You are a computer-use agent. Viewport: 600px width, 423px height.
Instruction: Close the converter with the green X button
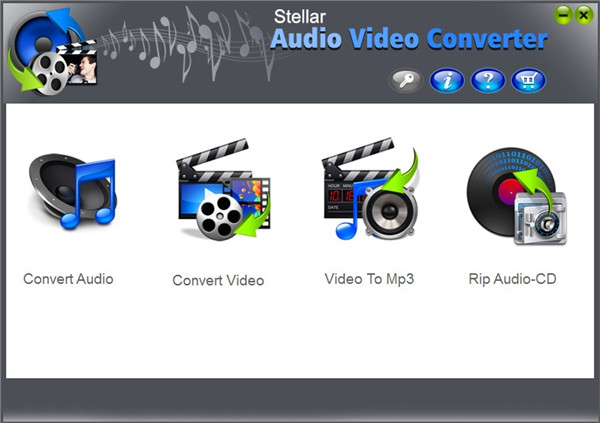[583, 14]
